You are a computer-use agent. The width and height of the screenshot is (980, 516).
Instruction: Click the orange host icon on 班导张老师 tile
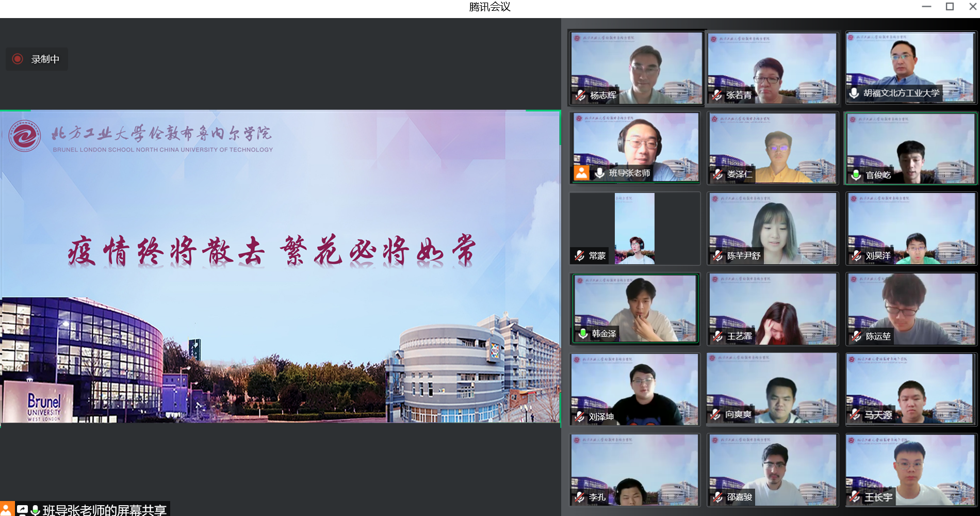(581, 173)
